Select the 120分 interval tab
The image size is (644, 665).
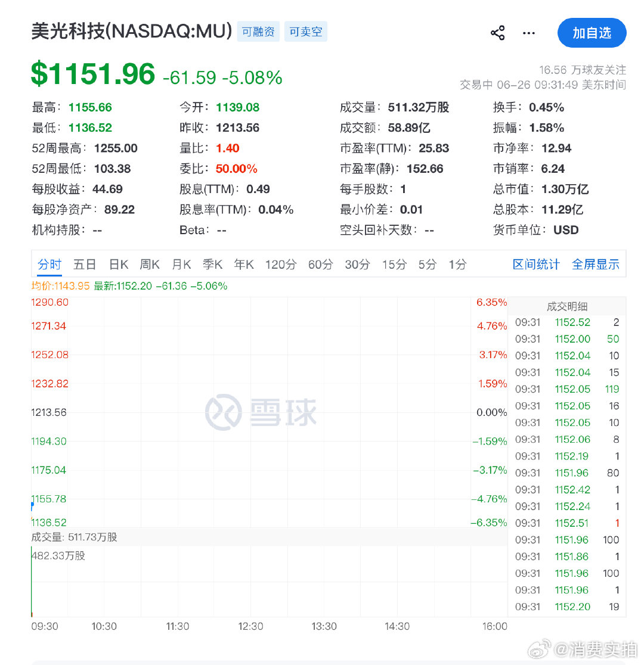(x=281, y=264)
